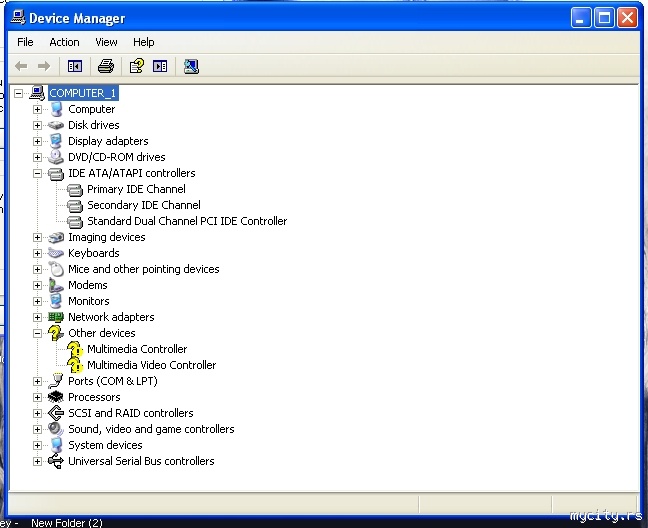
Task: Click the Universal Serial Bus controllers USB icon
Action: tap(56, 461)
